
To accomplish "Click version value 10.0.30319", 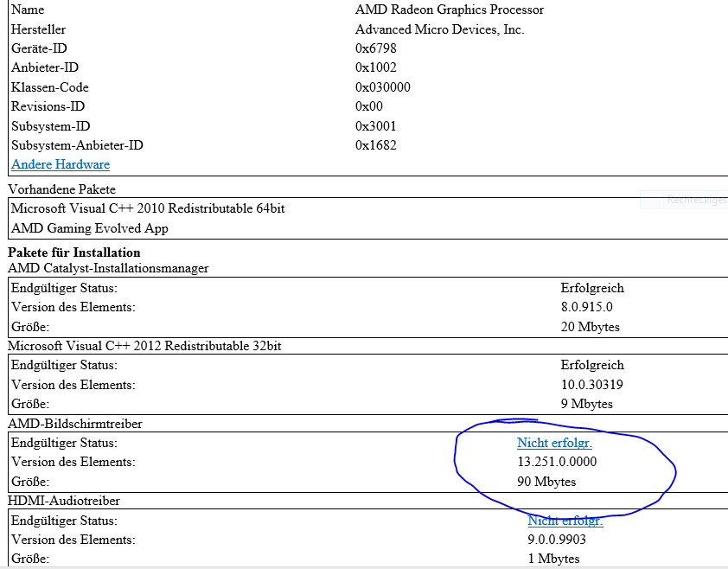I will click(592, 385).
